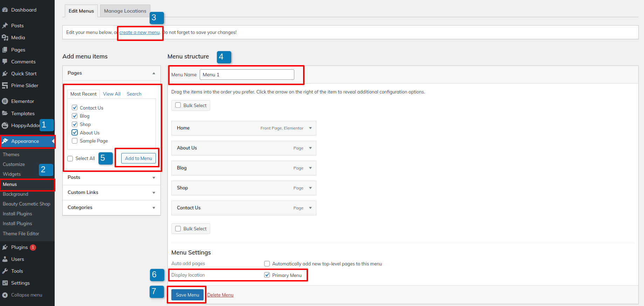Enable automatically add new top-level pages
Image resolution: width=644 pixels, height=306 pixels.
coord(267,264)
